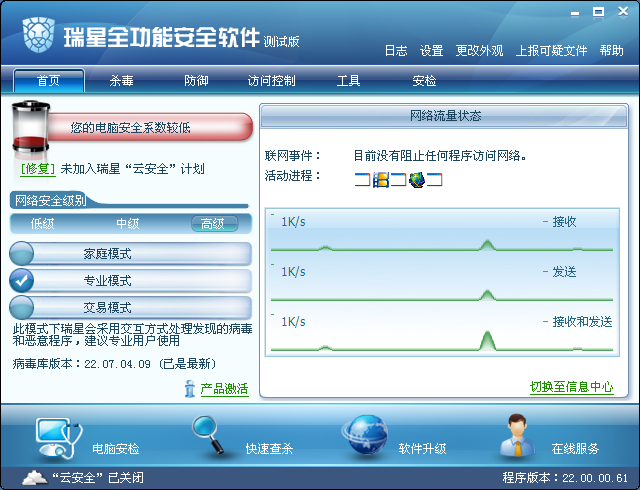Maximize the Rising security window
The width and height of the screenshot is (640, 490).
click(x=598, y=12)
